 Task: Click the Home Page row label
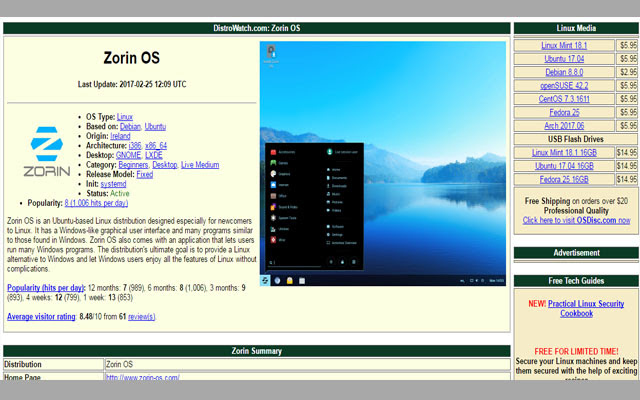[x=22, y=377]
